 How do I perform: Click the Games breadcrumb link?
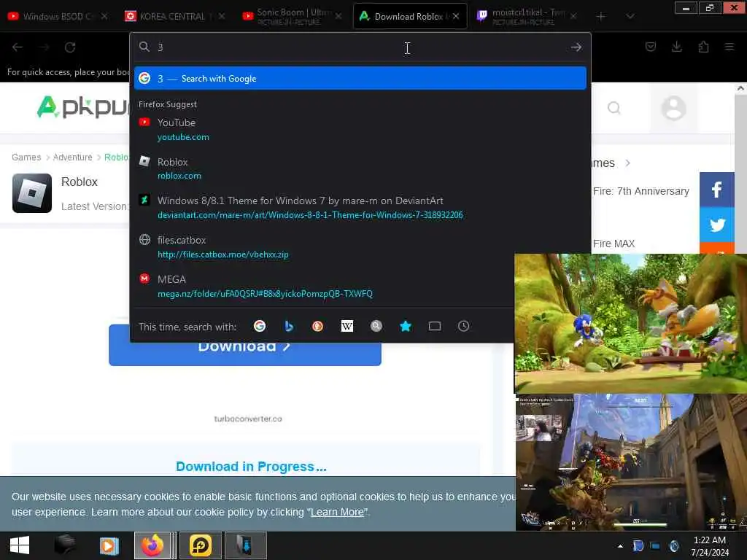26,157
